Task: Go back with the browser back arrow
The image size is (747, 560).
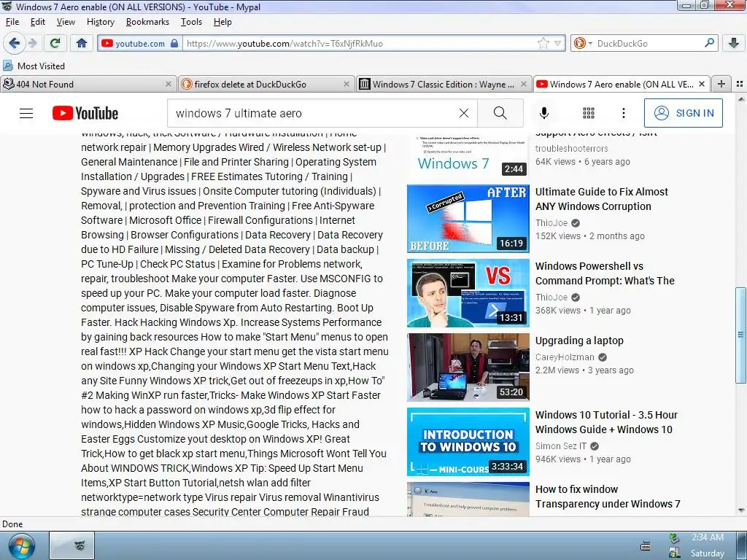Action: point(14,43)
